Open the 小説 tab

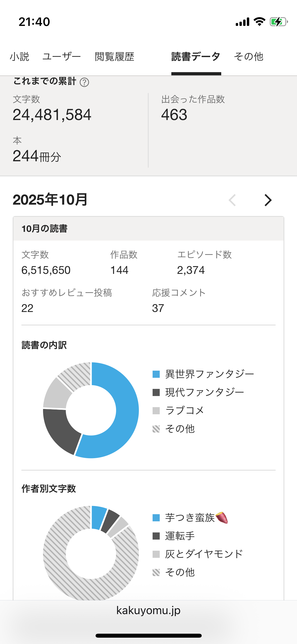pos(19,57)
